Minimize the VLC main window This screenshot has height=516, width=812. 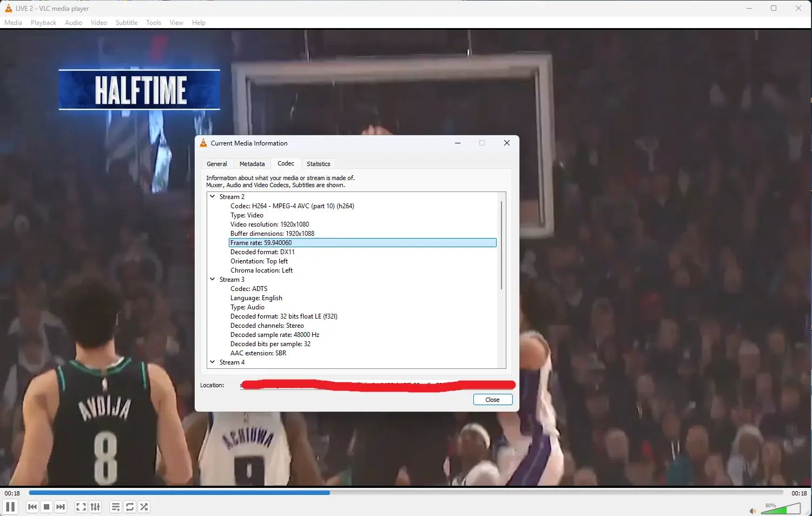point(749,8)
